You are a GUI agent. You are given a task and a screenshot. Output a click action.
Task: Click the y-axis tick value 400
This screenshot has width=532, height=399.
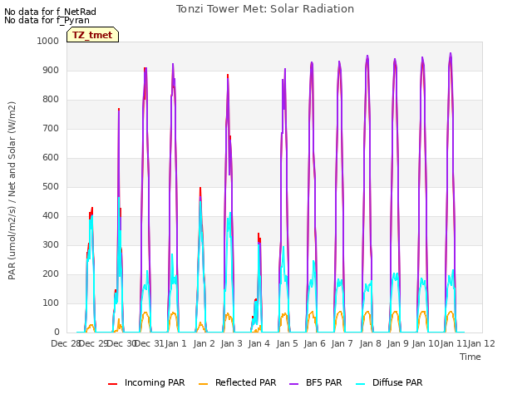[x=51, y=216]
